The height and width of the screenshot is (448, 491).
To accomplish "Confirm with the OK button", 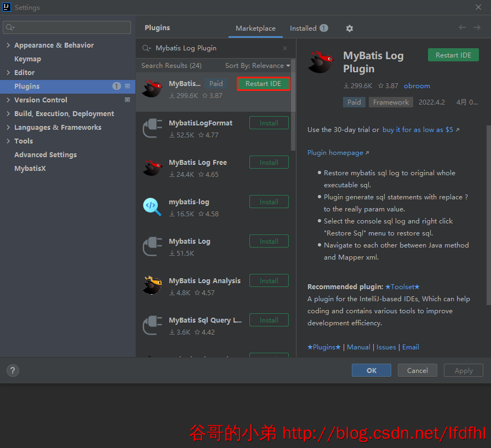I will tap(372, 370).
